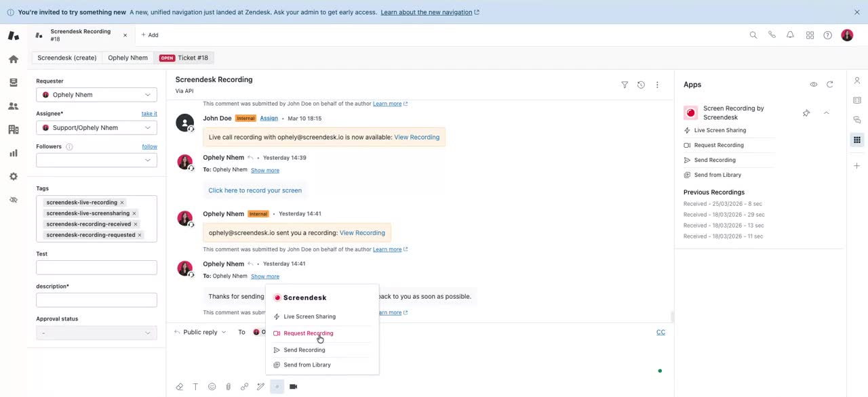Image resolution: width=868 pixels, height=397 pixels.
Task: Open recording Received - 25/03/2026 - 8 sec
Action: coord(723,204)
